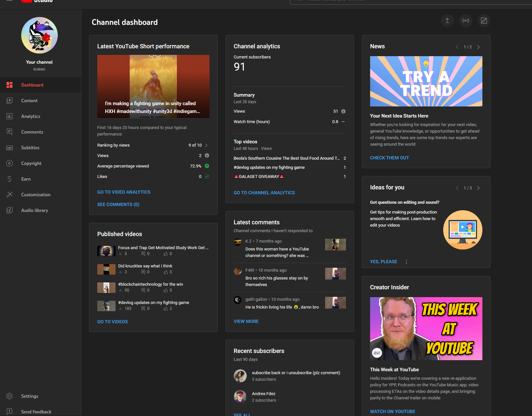Open the Try a Trend news image
Viewport: 532px width, 416px height.
click(x=426, y=81)
